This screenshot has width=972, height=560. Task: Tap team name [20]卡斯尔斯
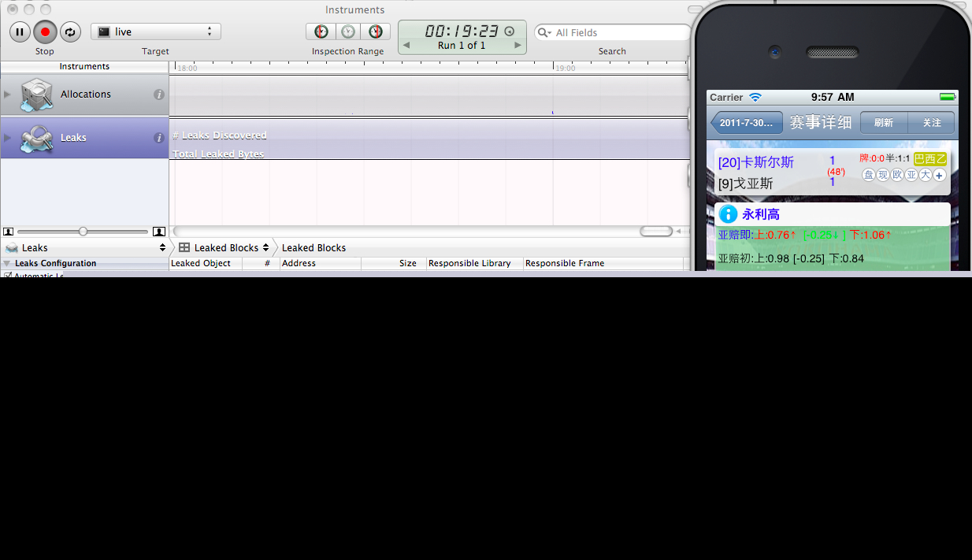[756, 162]
